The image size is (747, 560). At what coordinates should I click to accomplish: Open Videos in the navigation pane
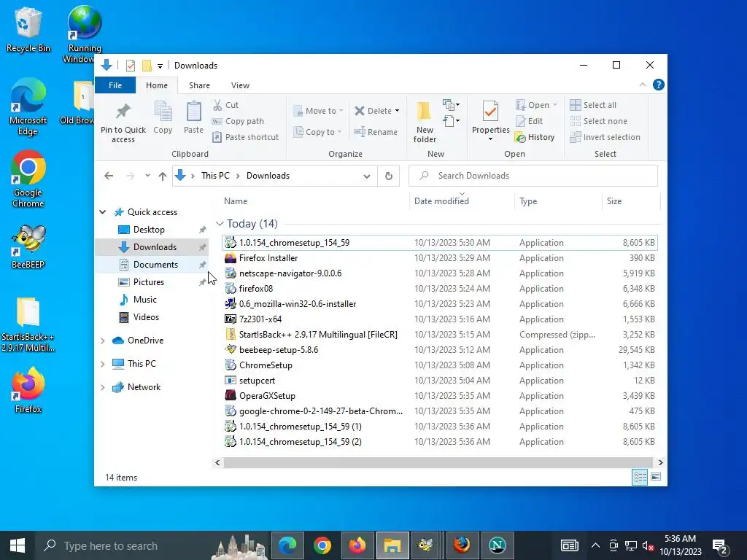[146, 317]
